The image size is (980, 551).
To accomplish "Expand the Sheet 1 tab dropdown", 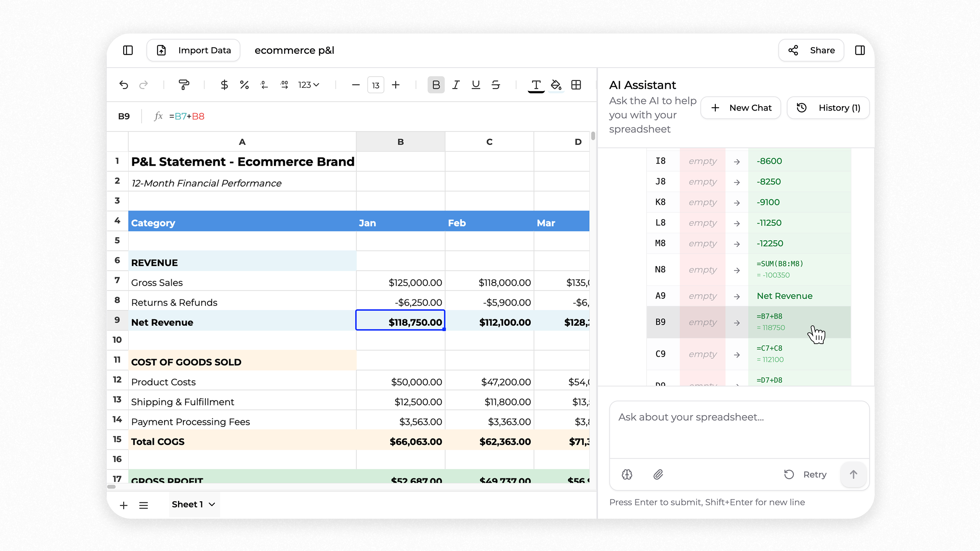I will pos(212,504).
